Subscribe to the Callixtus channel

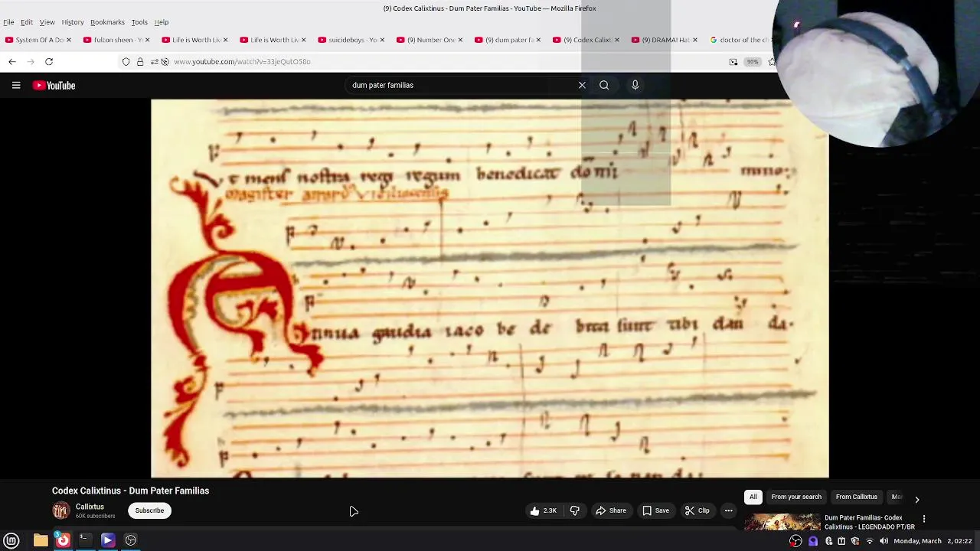click(x=149, y=510)
